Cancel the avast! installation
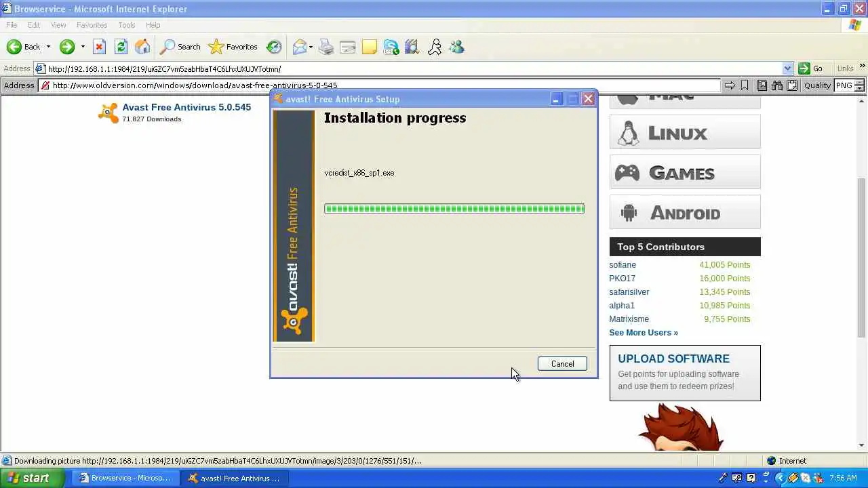This screenshot has height=488, width=868. click(562, 364)
